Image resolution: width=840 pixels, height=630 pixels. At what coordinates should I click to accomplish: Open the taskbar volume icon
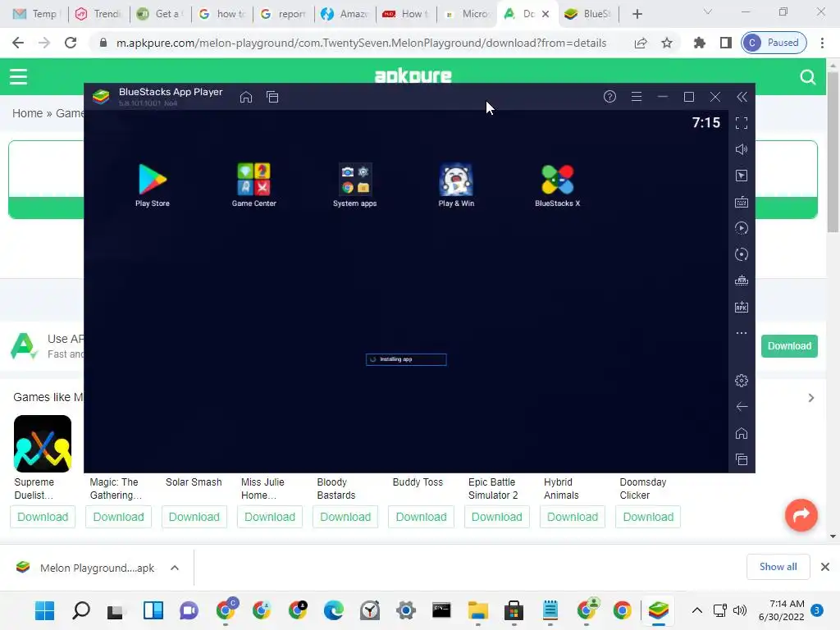[740, 610]
